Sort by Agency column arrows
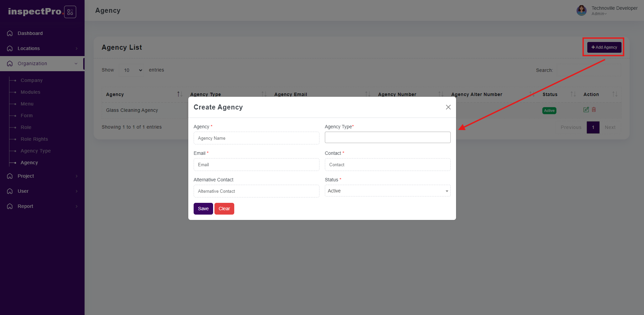 coord(180,94)
